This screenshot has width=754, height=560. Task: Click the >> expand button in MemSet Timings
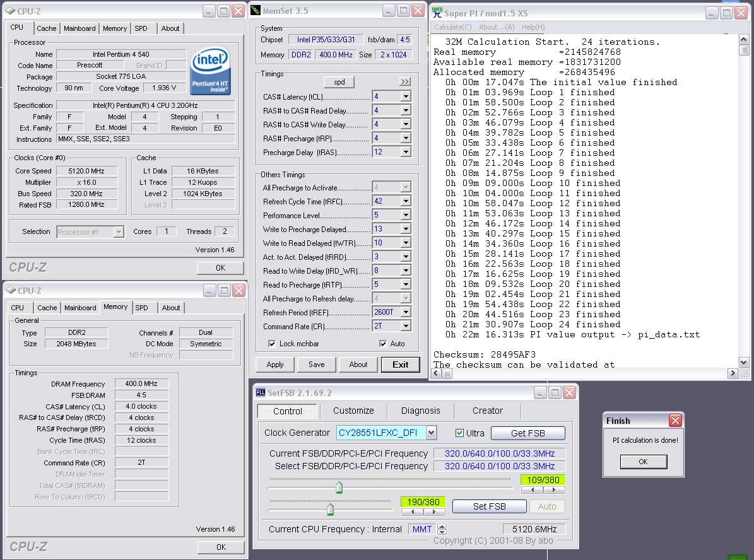405,82
